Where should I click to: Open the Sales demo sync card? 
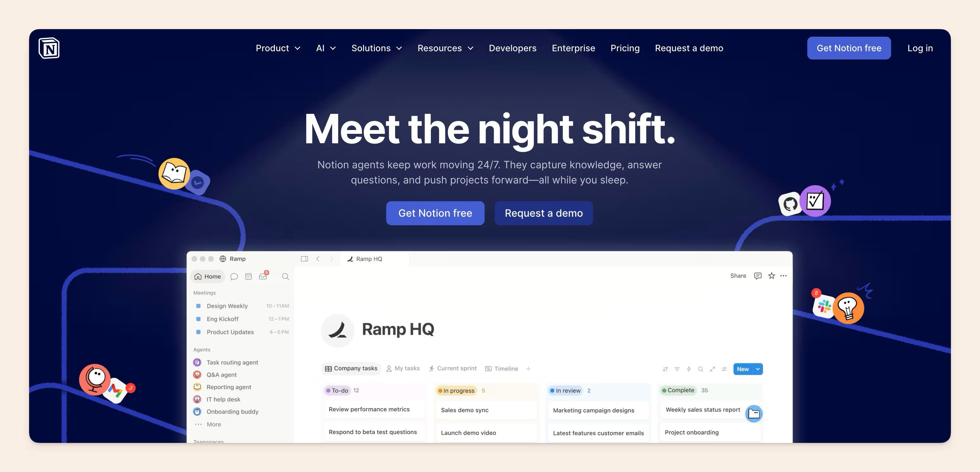[x=486, y=410]
